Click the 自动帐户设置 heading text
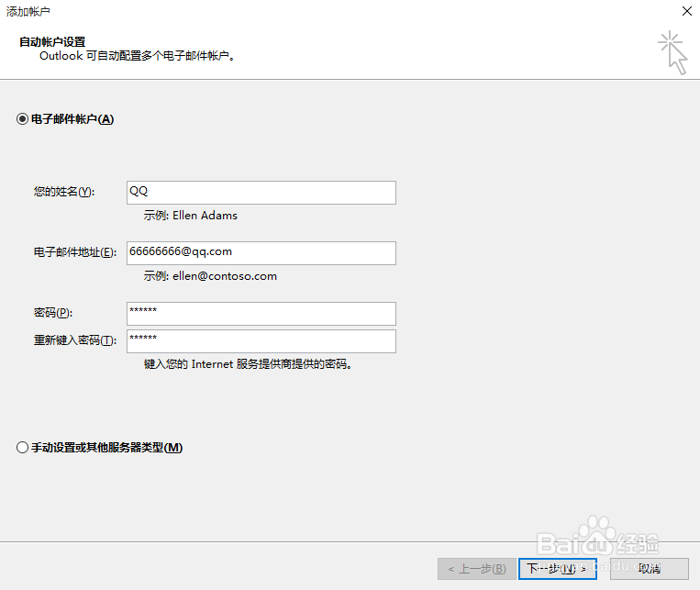Image resolution: width=700 pixels, height=590 pixels. pos(52,42)
